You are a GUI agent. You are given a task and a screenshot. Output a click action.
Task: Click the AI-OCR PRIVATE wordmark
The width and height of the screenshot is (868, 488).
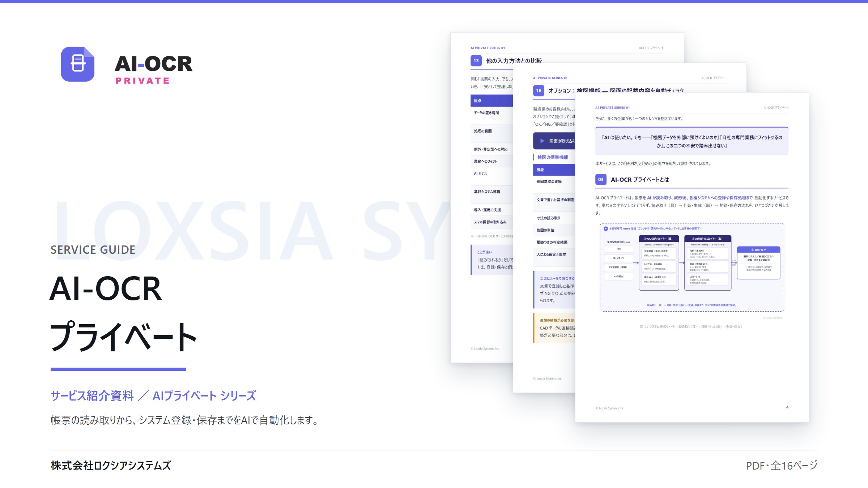click(154, 69)
